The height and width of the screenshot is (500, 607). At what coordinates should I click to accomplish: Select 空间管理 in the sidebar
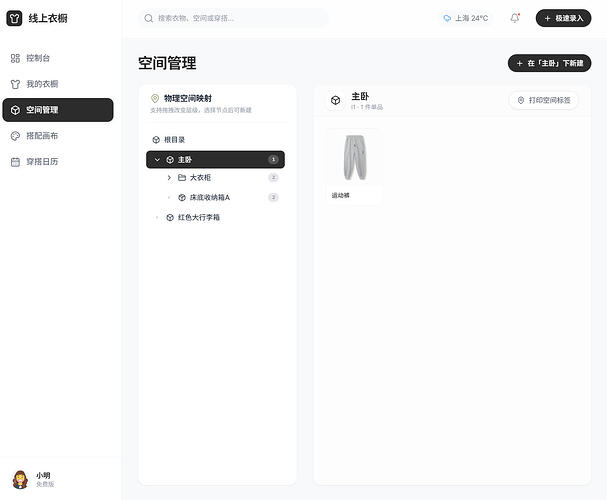point(58,110)
